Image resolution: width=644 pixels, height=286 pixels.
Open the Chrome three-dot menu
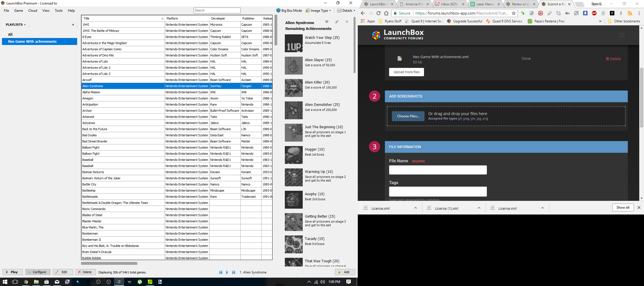tap(639, 13)
